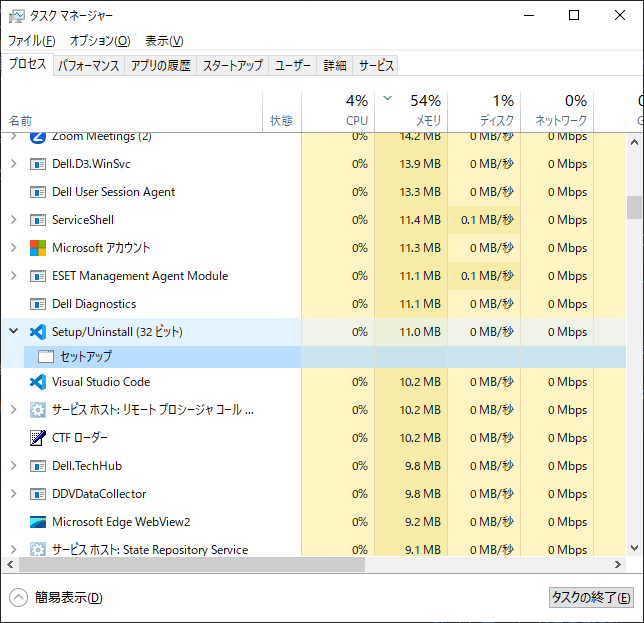Open the ファイル(F) menu
644x623 pixels.
[x=32, y=41]
